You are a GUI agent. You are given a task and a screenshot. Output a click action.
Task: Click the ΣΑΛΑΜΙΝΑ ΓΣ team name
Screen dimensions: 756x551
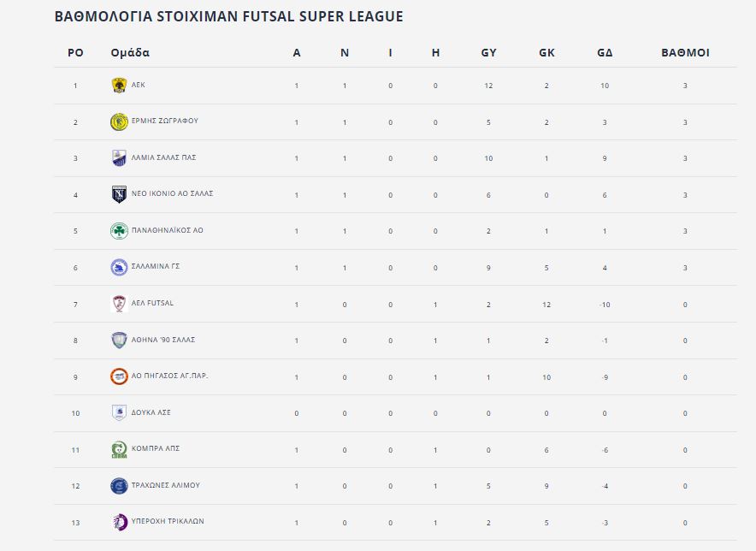click(x=156, y=266)
